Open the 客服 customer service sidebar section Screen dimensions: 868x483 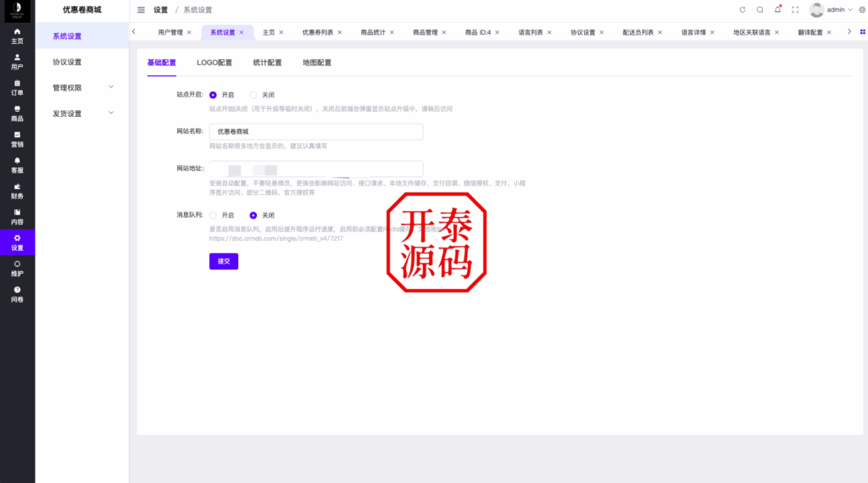coord(17,165)
